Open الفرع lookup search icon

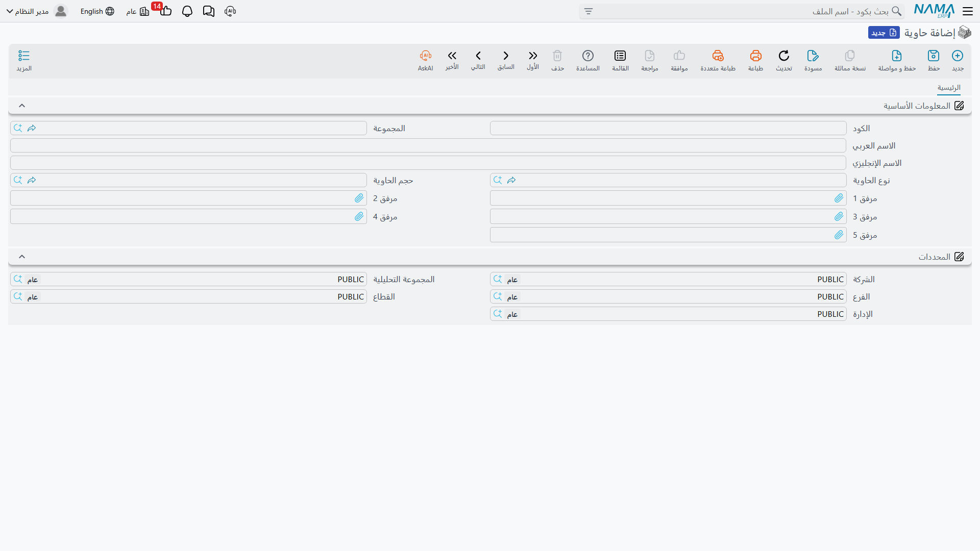[498, 296]
